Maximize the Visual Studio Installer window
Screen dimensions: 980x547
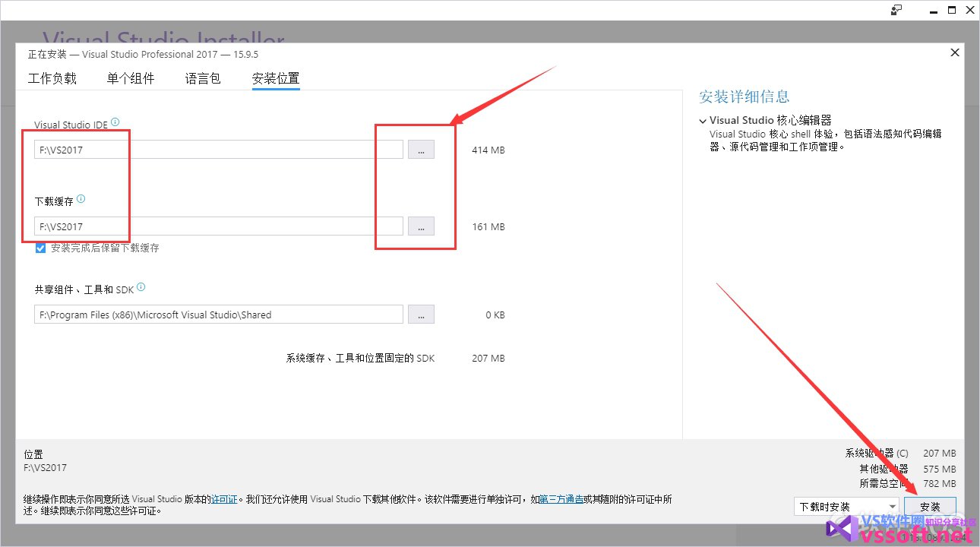(952, 10)
